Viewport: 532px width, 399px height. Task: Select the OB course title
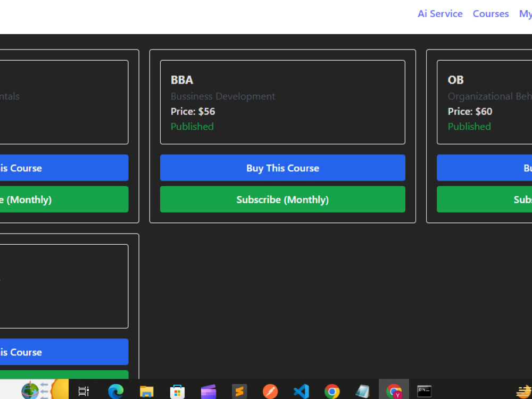tap(455, 80)
